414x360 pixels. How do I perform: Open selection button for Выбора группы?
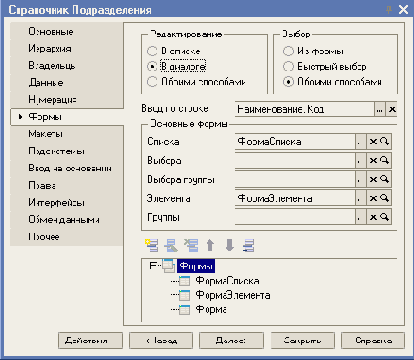tap(360, 180)
